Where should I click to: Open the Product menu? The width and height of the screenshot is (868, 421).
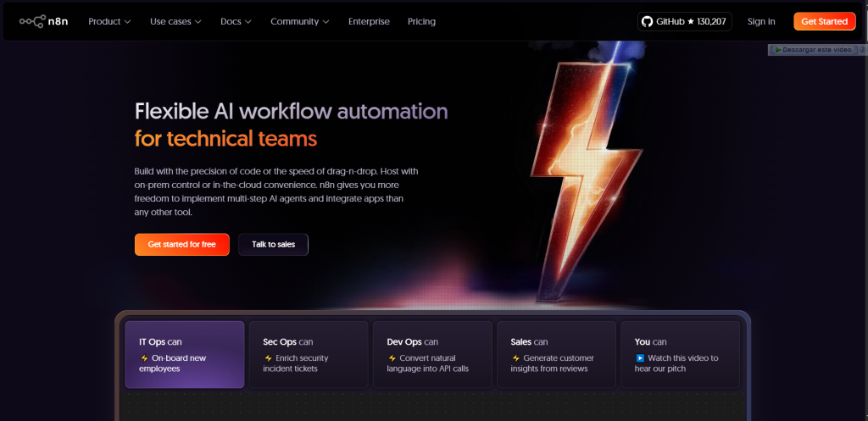109,21
